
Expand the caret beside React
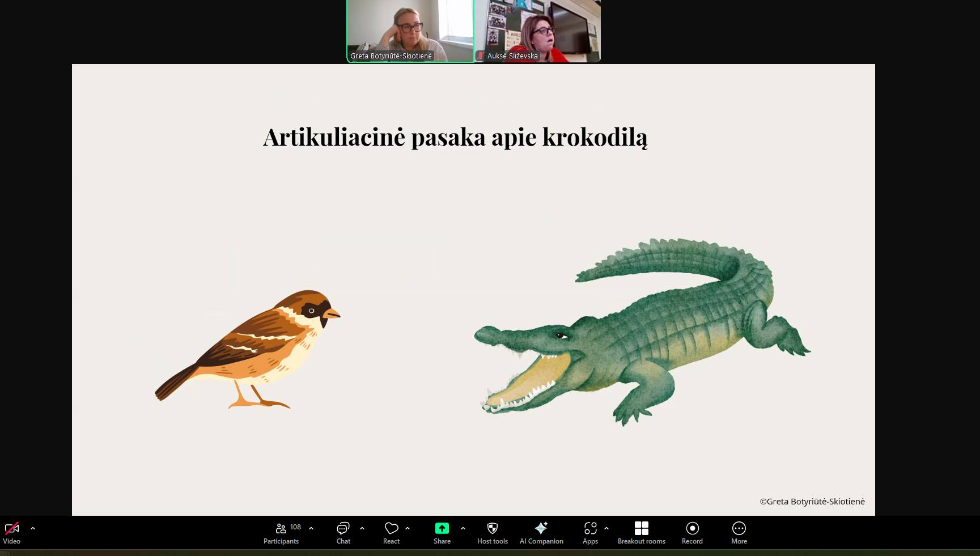pyautogui.click(x=408, y=528)
